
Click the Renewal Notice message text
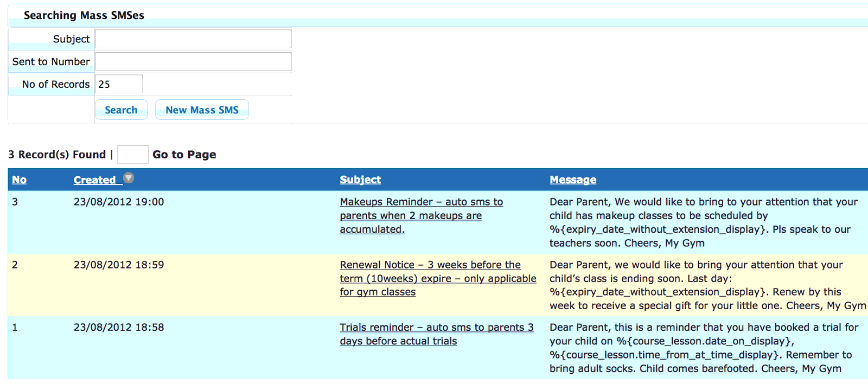tap(708, 285)
